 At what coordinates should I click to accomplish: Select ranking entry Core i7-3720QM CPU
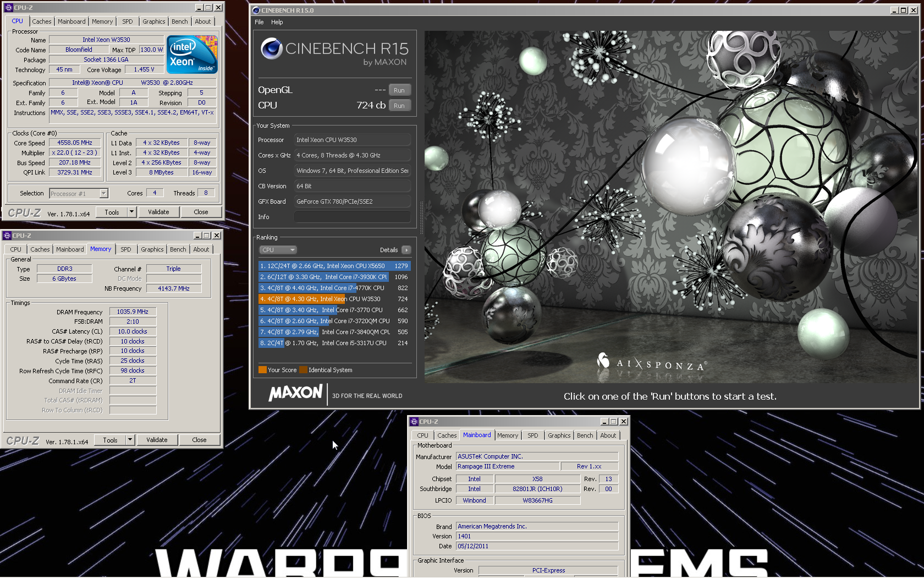pos(334,321)
